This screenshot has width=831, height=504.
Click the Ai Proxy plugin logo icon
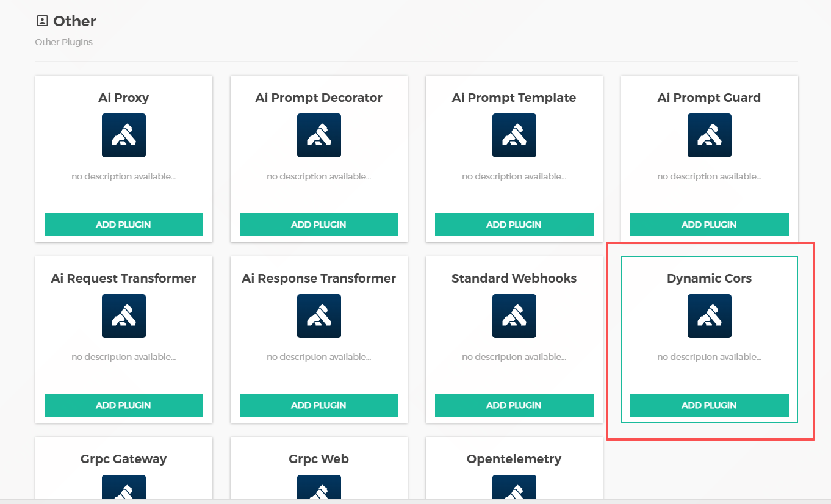[124, 135]
